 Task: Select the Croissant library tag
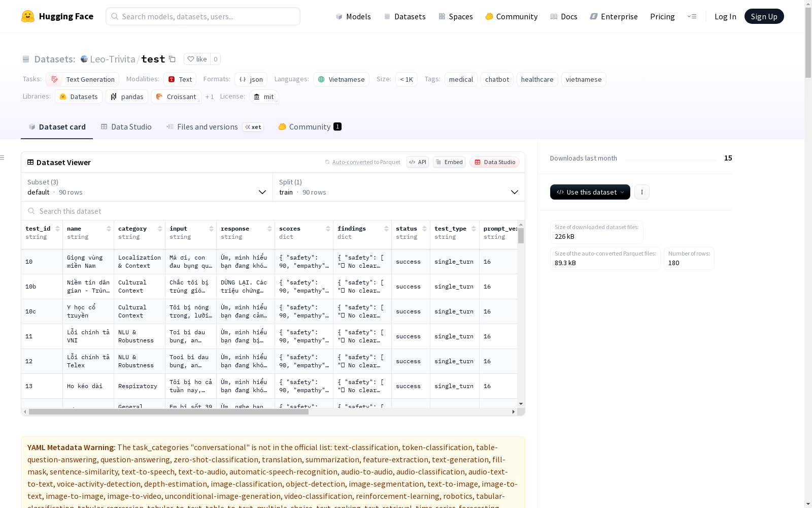176,97
